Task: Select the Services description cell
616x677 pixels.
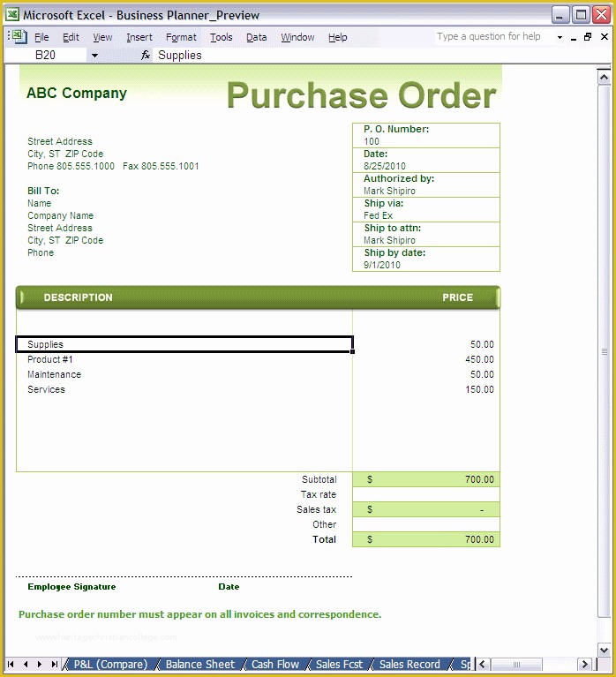Action: pos(184,389)
